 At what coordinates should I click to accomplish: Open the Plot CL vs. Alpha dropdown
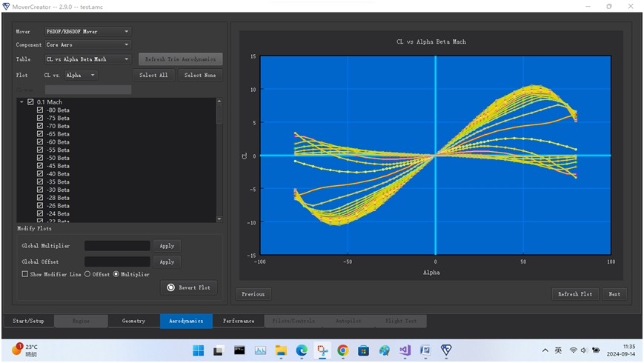[x=82, y=75]
